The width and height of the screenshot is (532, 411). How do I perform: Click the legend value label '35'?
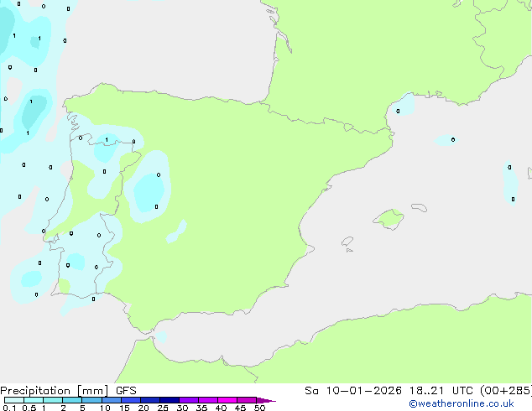click(x=201, y=408)
